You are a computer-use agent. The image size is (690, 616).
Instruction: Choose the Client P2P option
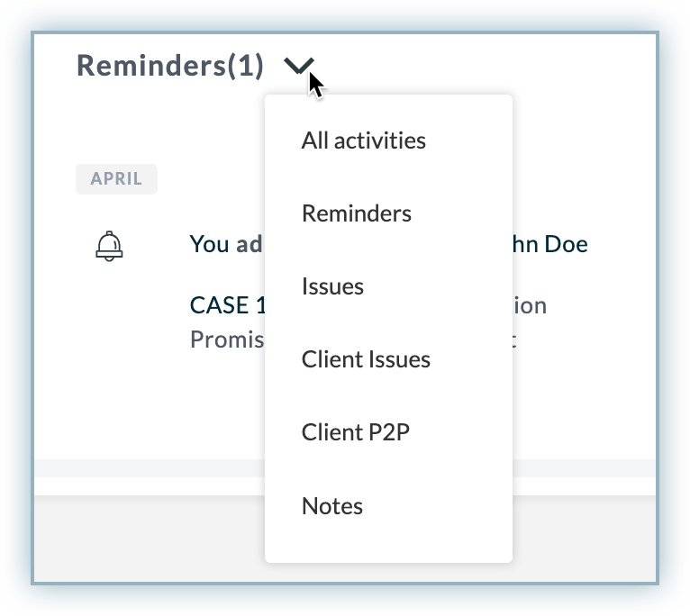tap(356, 432)
